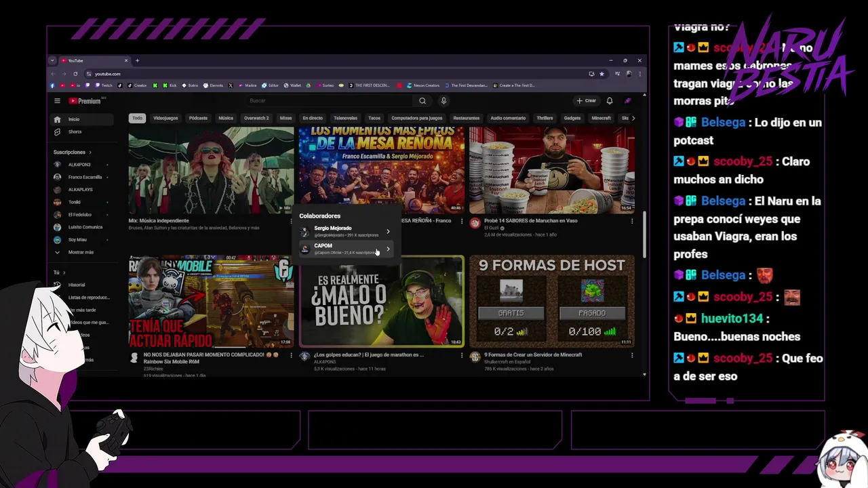
Task: Open the Probé 14 Sabores de Maruchan thumbnail
Action: [x=552, y=170]
